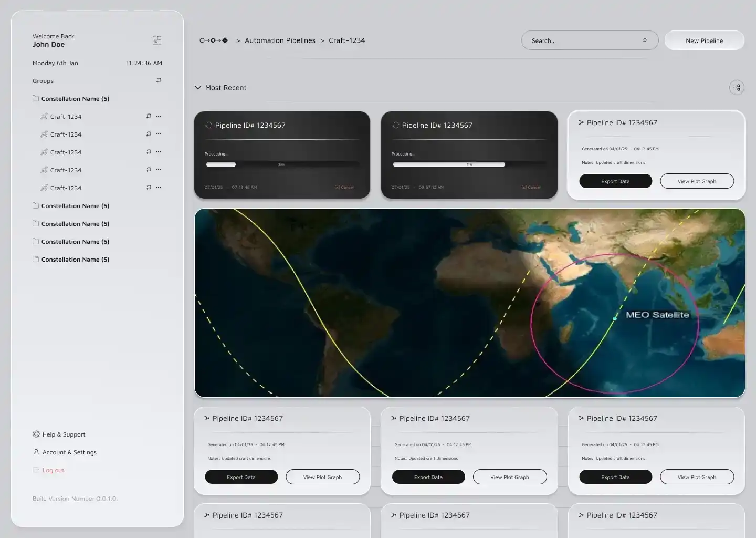
Task: Click the '11:24:36 AM' clock text
Action: coord(144,63)
